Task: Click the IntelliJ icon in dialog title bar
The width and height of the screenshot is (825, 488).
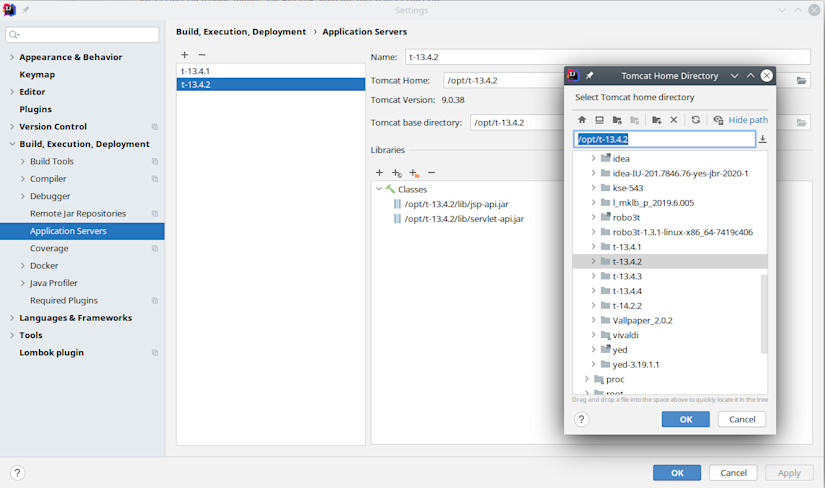Action: (573, 76)
